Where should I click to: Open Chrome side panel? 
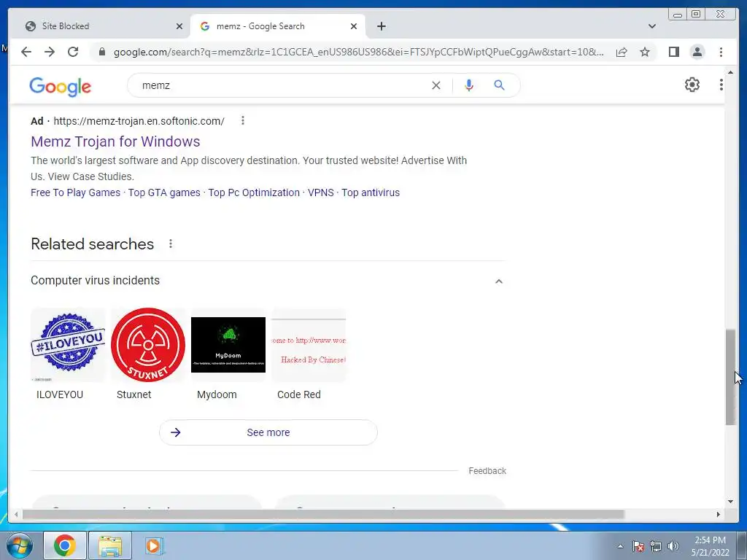tap(673, 52)
